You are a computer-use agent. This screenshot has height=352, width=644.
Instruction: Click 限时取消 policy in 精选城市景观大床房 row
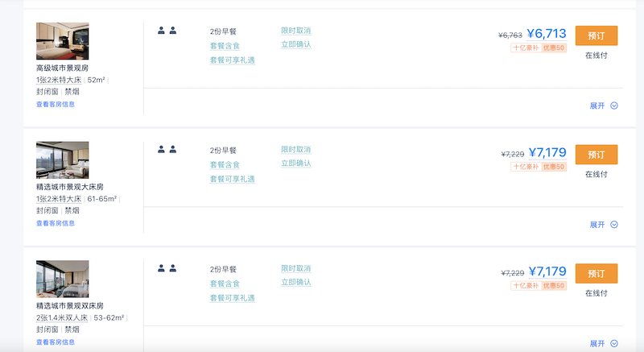tap(295, 150)
